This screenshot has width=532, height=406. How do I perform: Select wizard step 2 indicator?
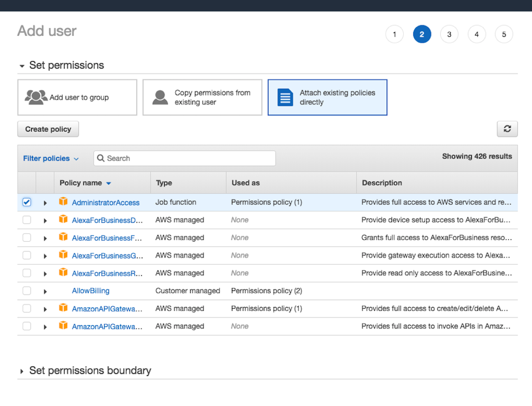[422, 34]
